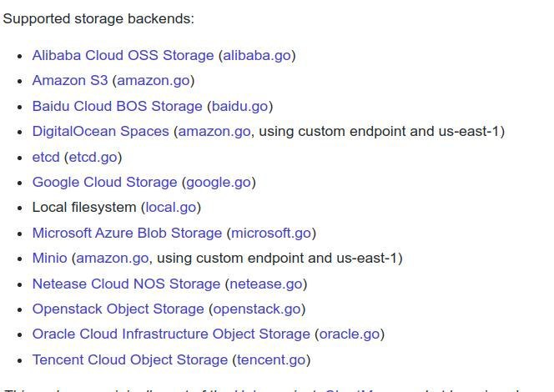Open amazon.go next to Amazon S3

pyautogui.click(x=154, y=81)
